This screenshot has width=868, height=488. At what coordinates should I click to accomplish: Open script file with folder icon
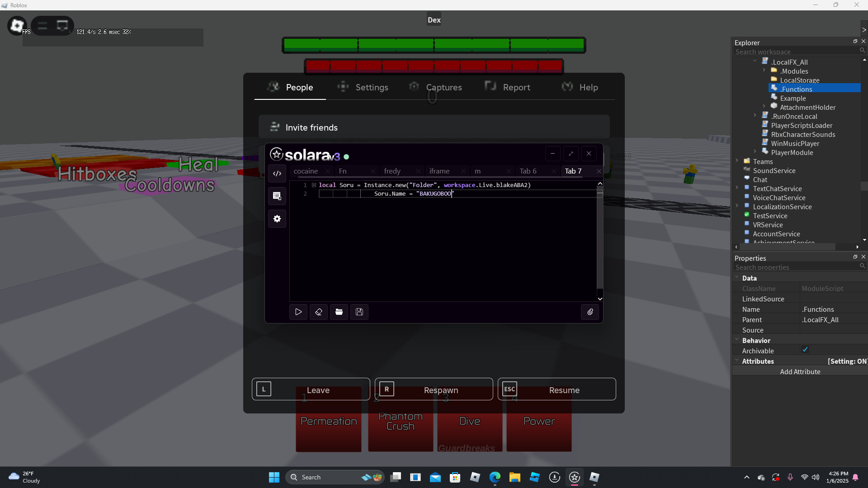tap(339, 312)
